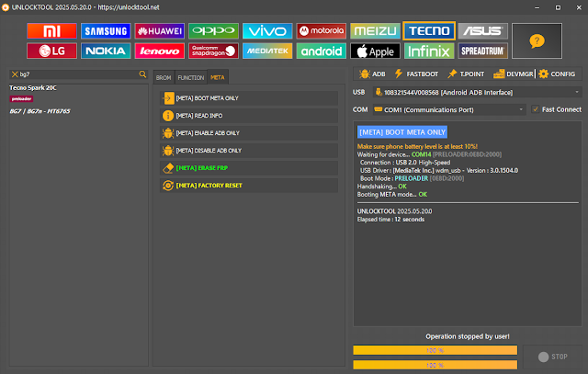
Task: Run [META] ERASE FRP
Action: pyautogui.click(x=249, y=168)
